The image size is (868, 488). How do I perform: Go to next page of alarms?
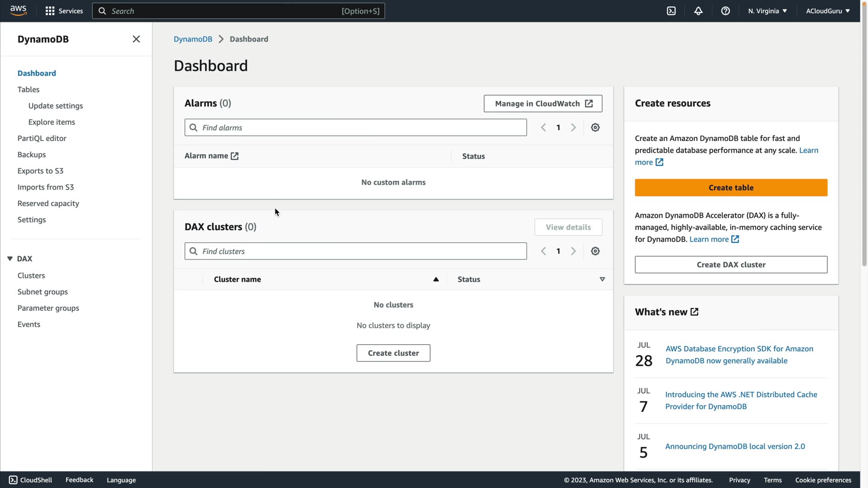[573, 127]
